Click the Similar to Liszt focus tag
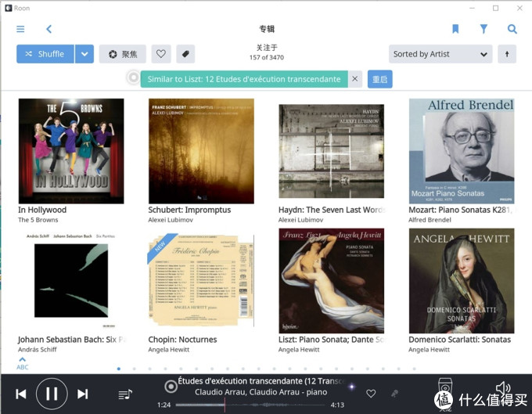Viewport: 532px width, 414px height. (244, 79)
